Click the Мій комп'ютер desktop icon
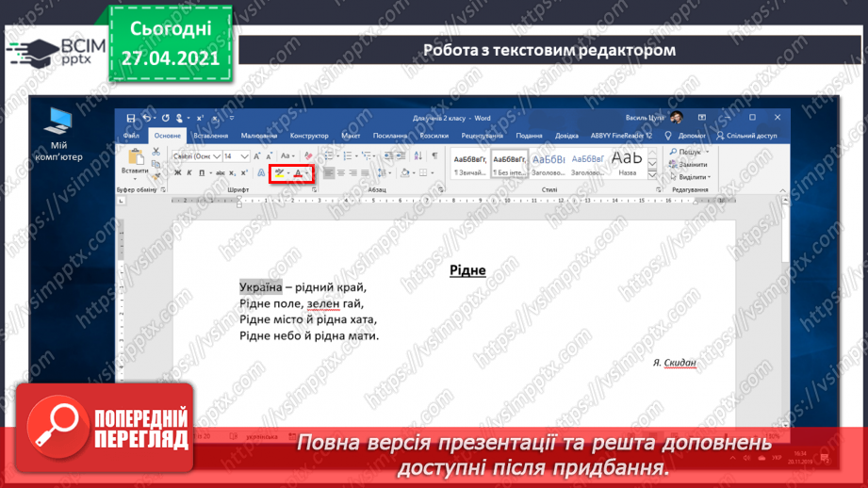This screenshot has height=488, width=868. tap(58, 135)
